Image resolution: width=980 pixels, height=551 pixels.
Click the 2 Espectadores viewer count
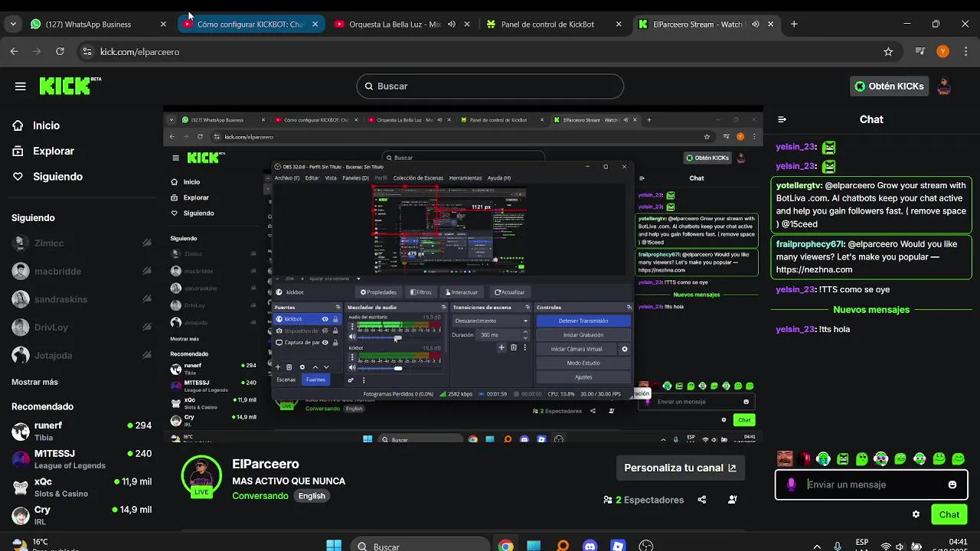point(644,500)
